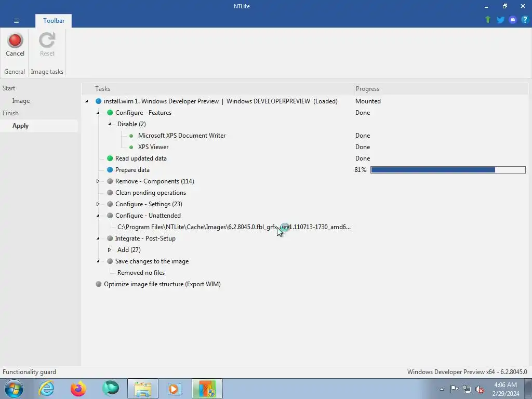Image resolution: width=532 pixels, height=399 pixels.
Task: Click gray dot beside Save changes
Action: 110,261
